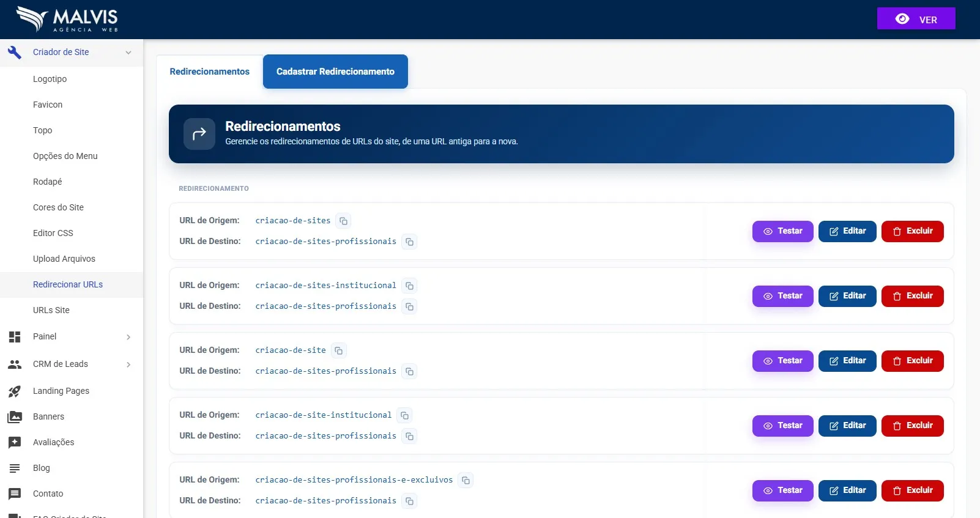Viewport: 980px width, 518px height.
Task: Go to Topo settings
Action: [x=72, y=130]
